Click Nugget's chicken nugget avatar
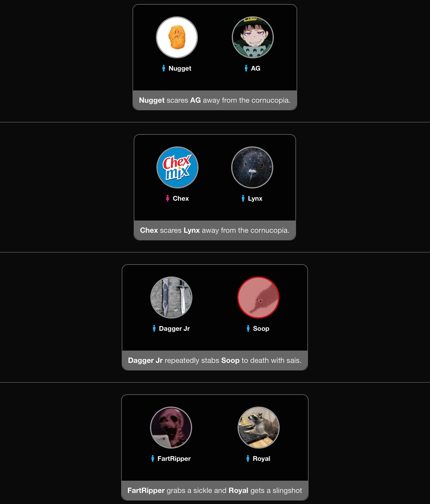The image size is (430, 504). (177, 37)
